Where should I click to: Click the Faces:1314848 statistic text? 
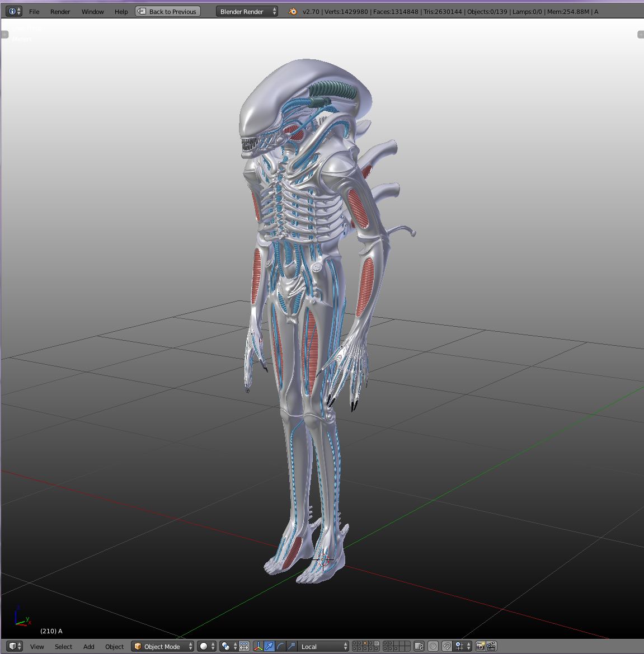pos(396,12)
